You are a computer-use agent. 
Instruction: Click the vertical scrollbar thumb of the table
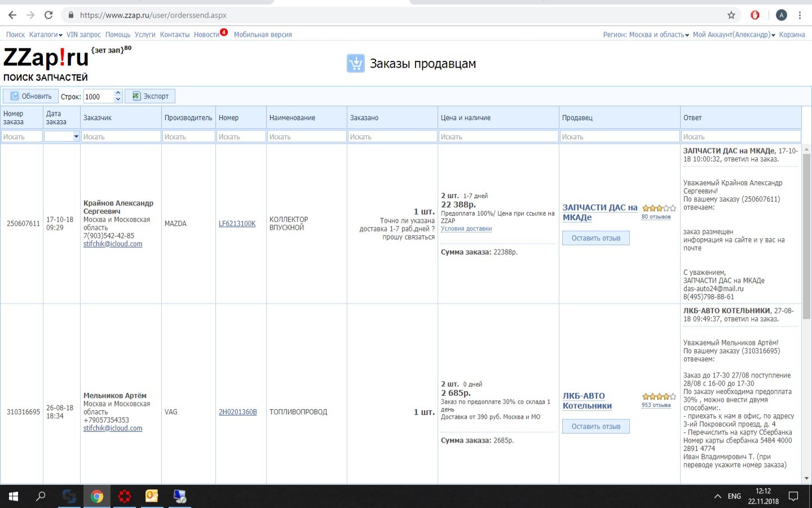(806, 236)
